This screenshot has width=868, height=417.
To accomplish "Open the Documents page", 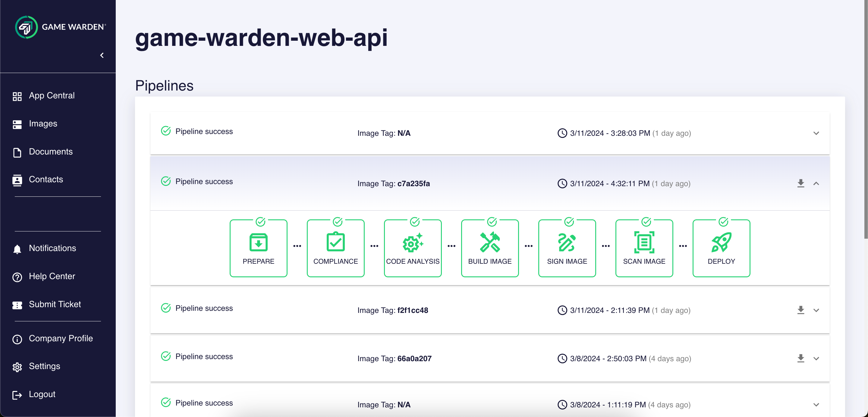I will (51, 151).
